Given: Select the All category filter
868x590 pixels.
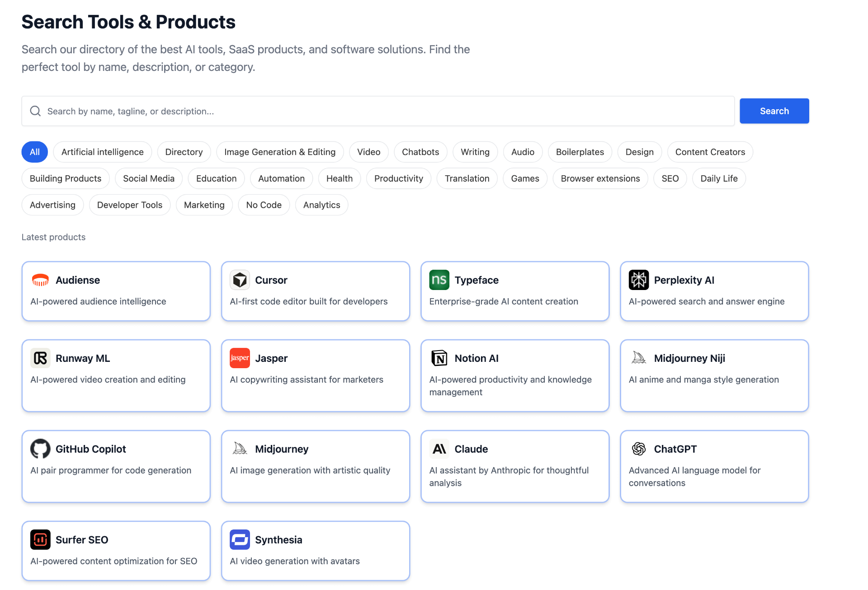Looking at the screenshot, I should [35, 152].
